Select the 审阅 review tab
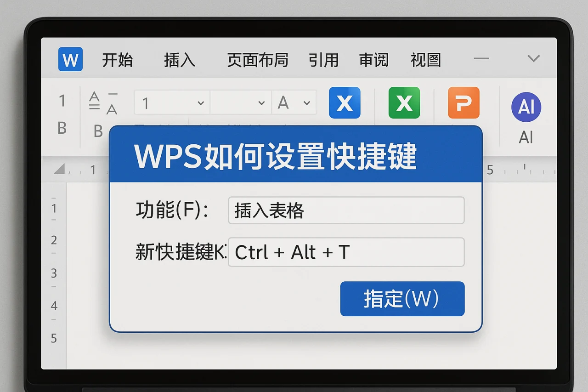The image size is (588, 392). coord(374,60)
